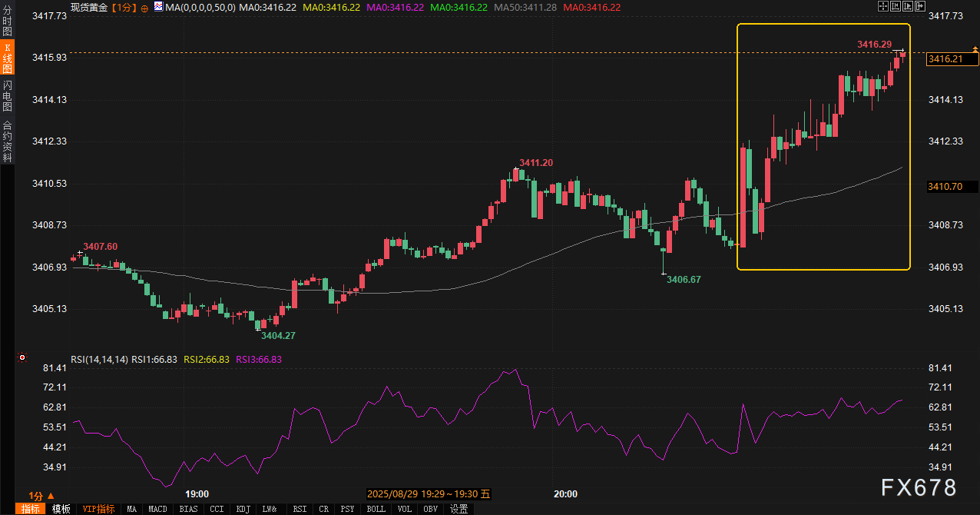
Task: Click the chart playback icon
Action: tap(909, 6)
